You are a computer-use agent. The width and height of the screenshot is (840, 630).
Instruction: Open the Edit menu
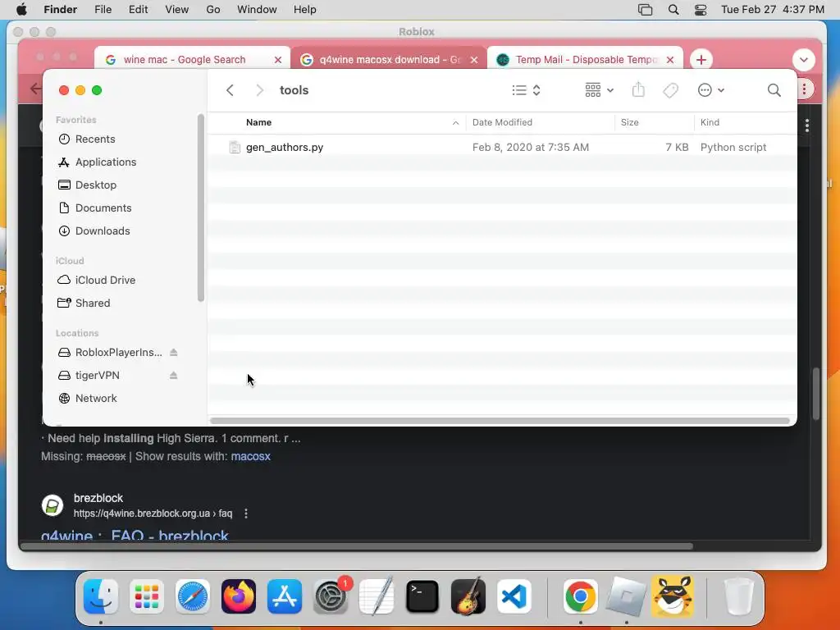click(x=138, y=10)
